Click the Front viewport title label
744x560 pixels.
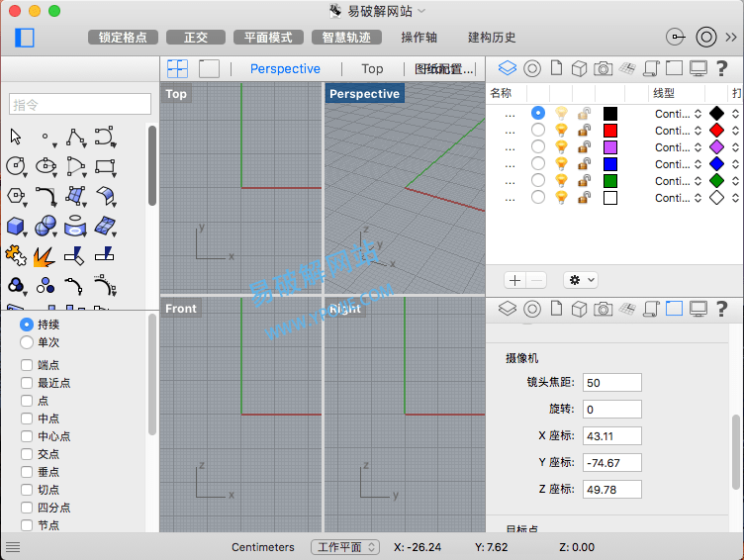pyautogui.click(x=181, y=309)
